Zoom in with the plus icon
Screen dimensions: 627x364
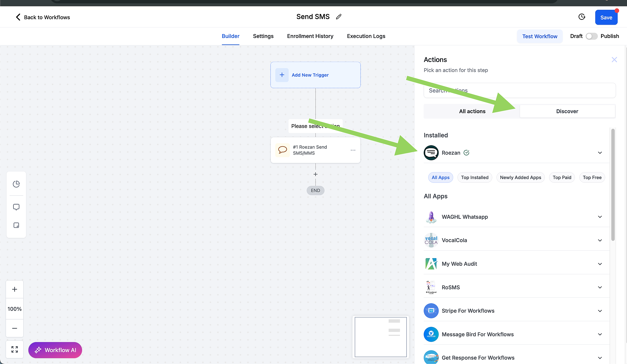click(15, 289)
